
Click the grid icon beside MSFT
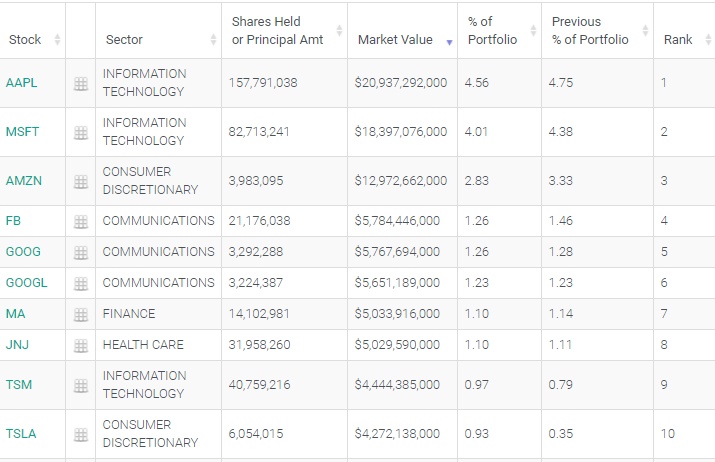[x=81, y=132]
